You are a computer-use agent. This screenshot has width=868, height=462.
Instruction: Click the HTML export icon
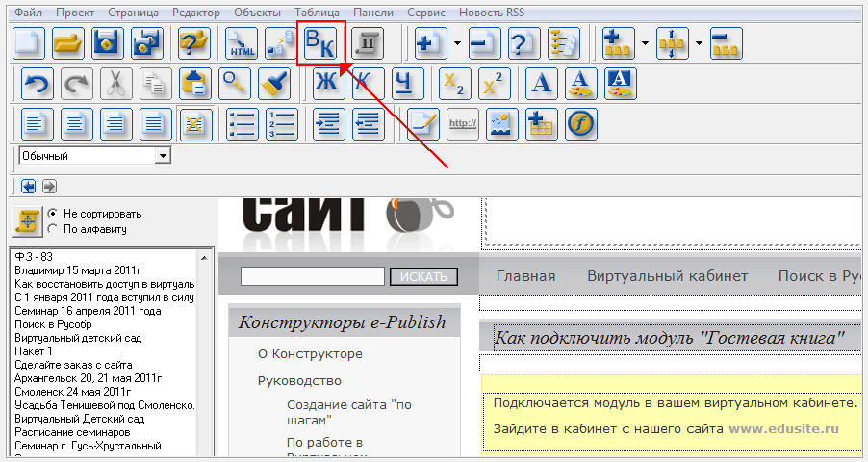point(242,43)
